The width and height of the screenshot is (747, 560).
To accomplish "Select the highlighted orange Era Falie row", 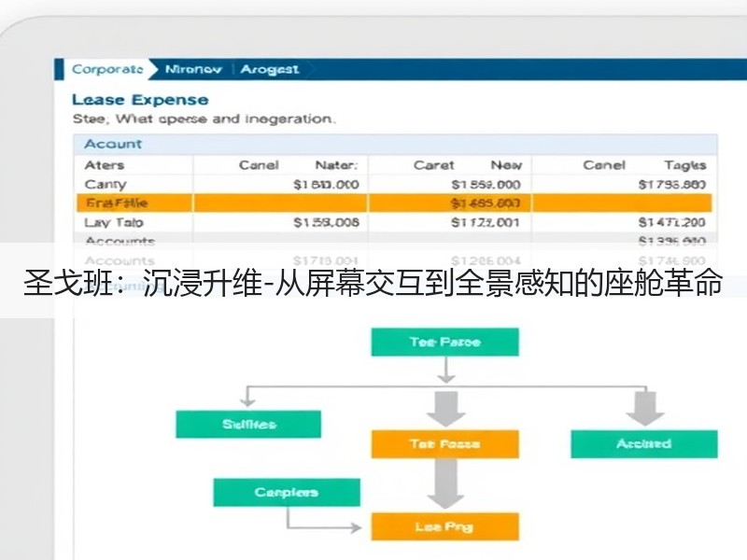I will 394,203.
